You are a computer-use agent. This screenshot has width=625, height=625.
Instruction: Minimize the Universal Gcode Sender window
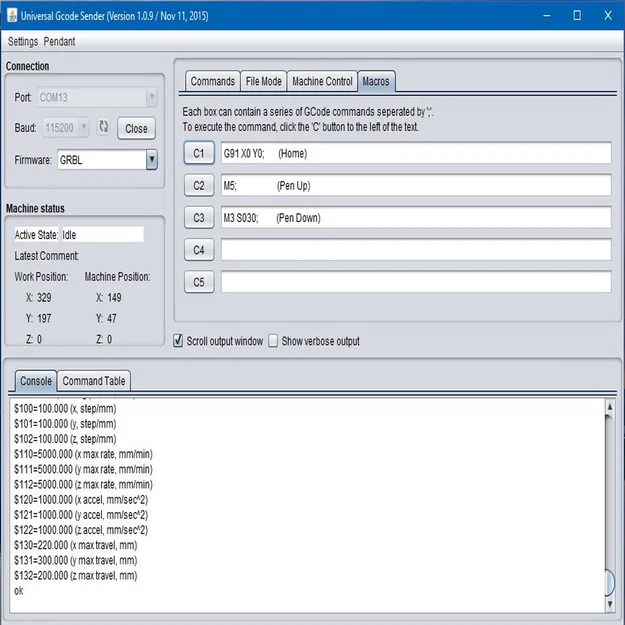click(547, 16)
